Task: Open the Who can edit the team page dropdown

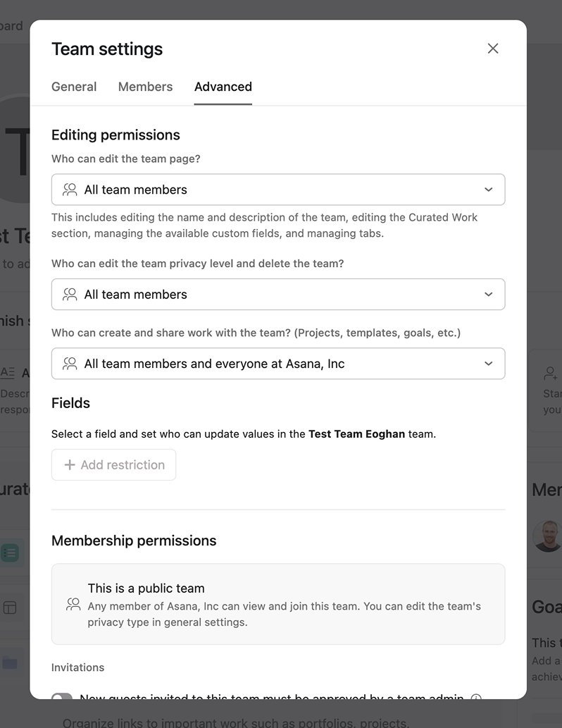Action: [x=488, y=190]
